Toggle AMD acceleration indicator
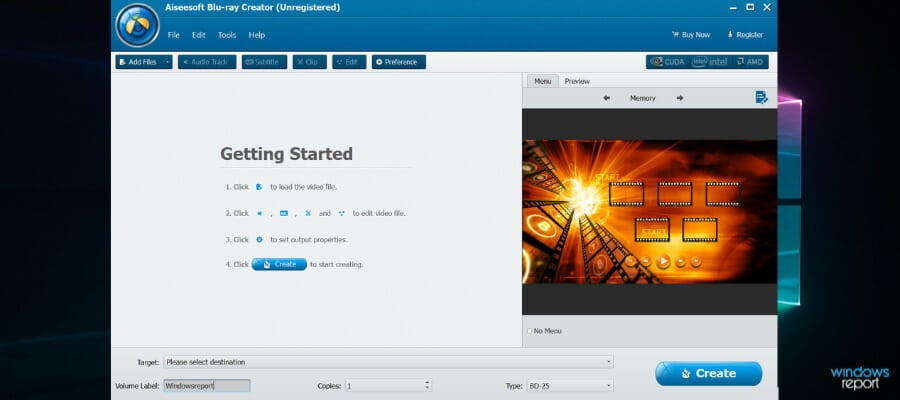 [x=750, y=62]
